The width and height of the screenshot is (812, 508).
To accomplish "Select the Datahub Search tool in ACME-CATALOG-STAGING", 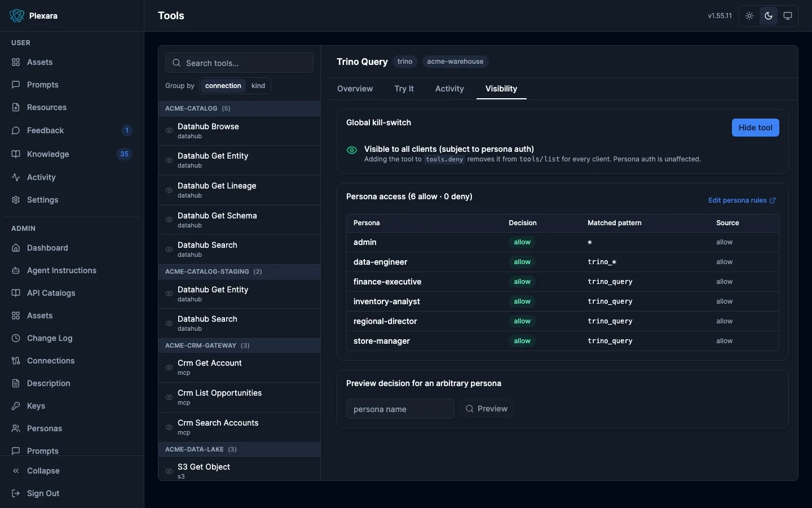I will 239,323.
